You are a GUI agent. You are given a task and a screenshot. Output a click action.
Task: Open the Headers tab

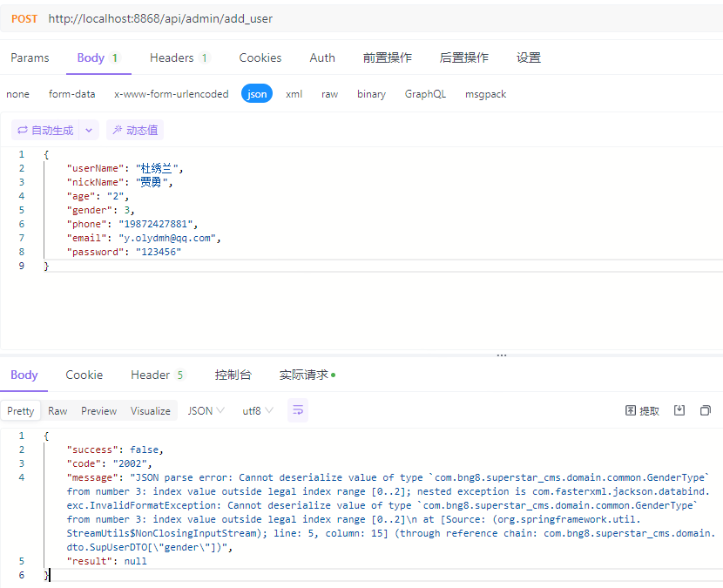point(180,57)
